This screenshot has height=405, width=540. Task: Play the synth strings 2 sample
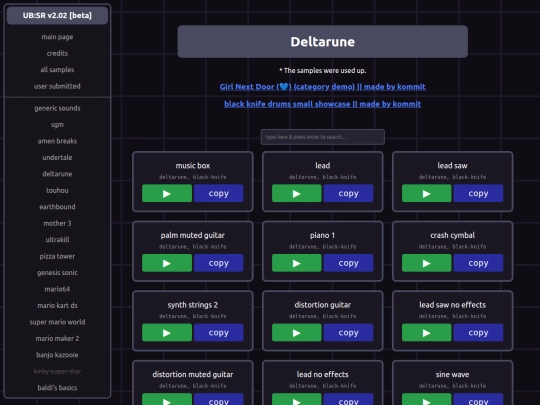[167, 332]
